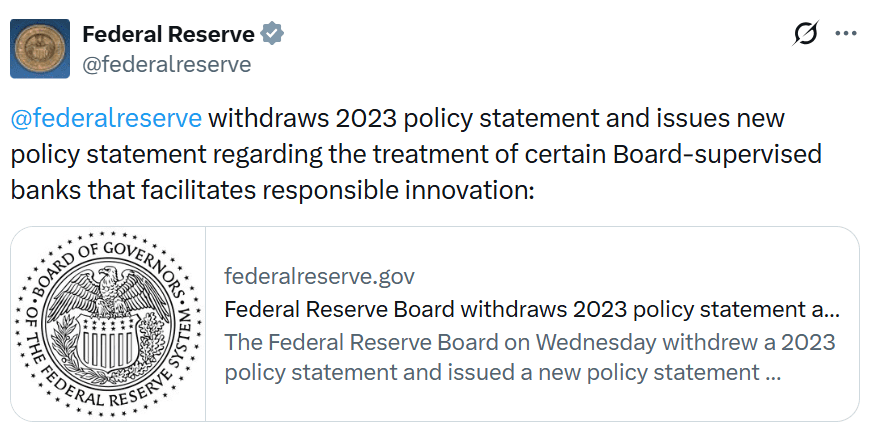The width and height of the screenshot is (869, 430).
Task: Click the Grok slashed-circle icon
Action: click(x=805, y=34)
